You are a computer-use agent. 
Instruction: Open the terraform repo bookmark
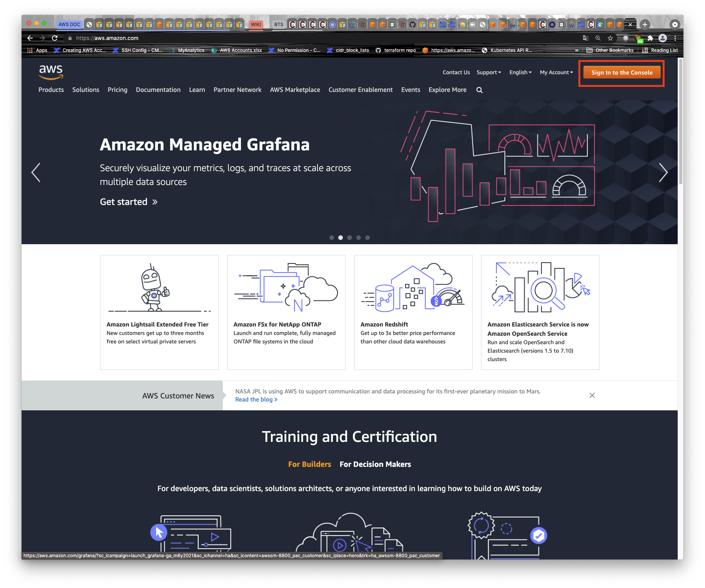coord(396,50)
